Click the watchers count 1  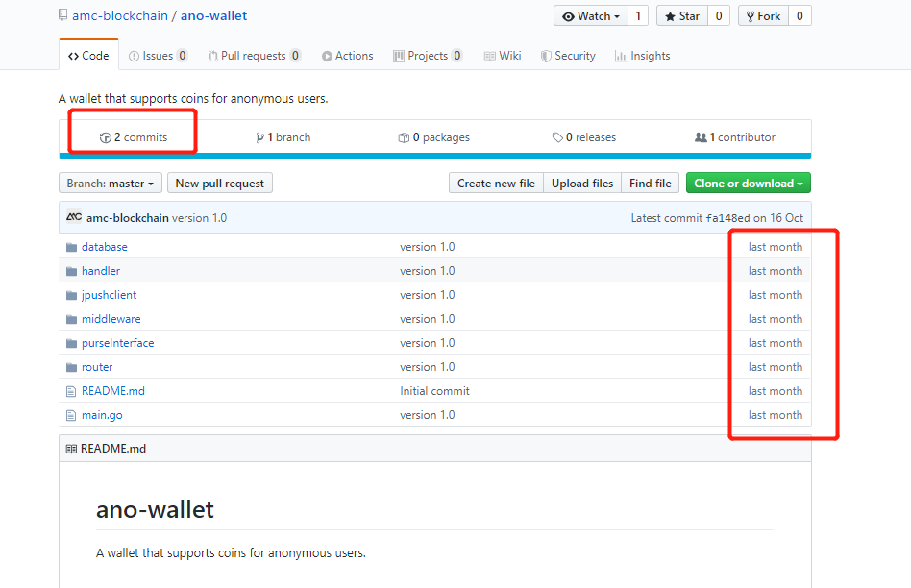pyautogui.click(x=638, y=16)
